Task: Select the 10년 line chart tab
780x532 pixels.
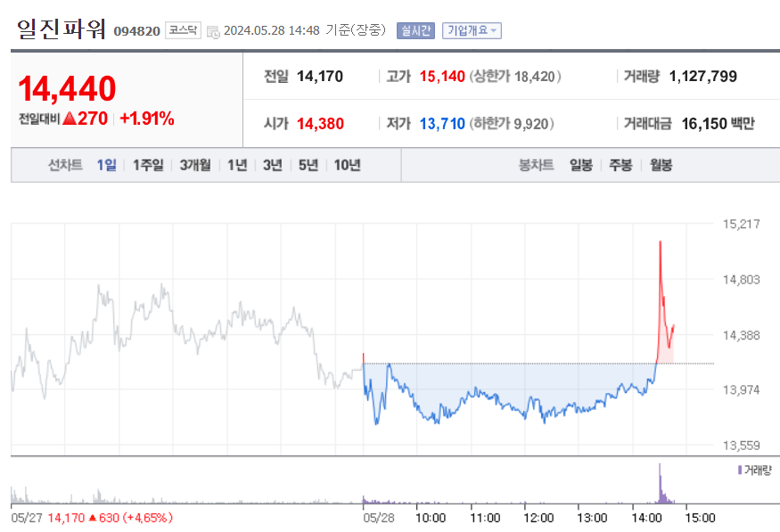Action: coord(348,165)
